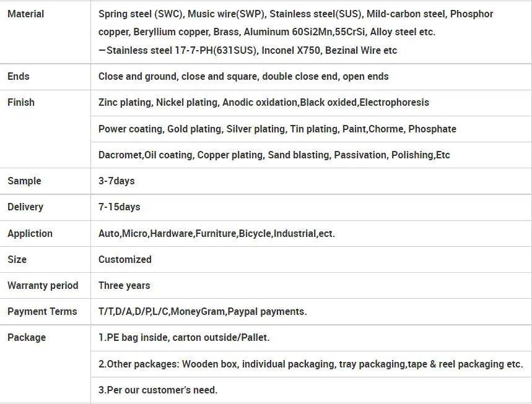532x404 pixels.
Task: Click the "7-15days" delivery value
Action: point(120,207)
